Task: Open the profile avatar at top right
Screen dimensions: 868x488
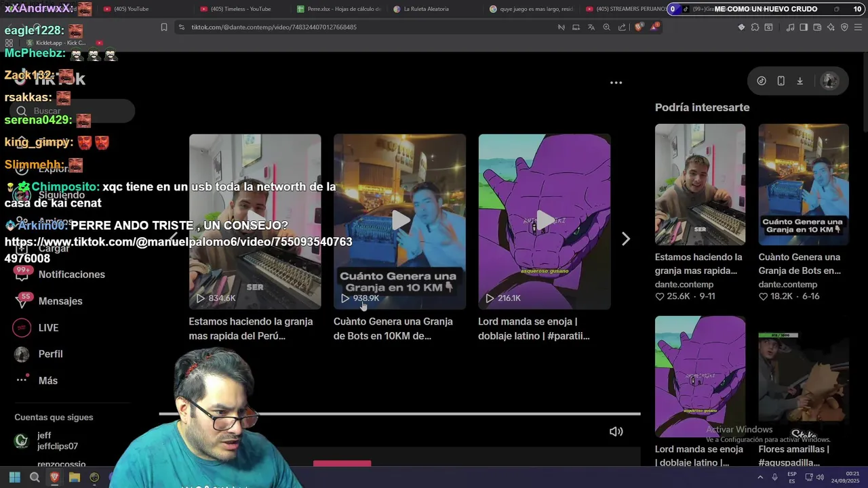Action: point(829,81)
